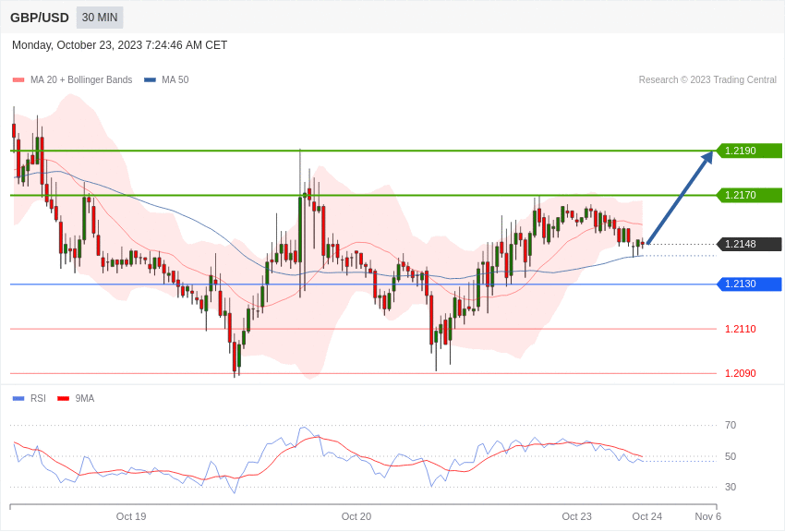Click the Oct 23 date axis label
The width and height of the screenshot is (785, 532).
pos(576,516)
